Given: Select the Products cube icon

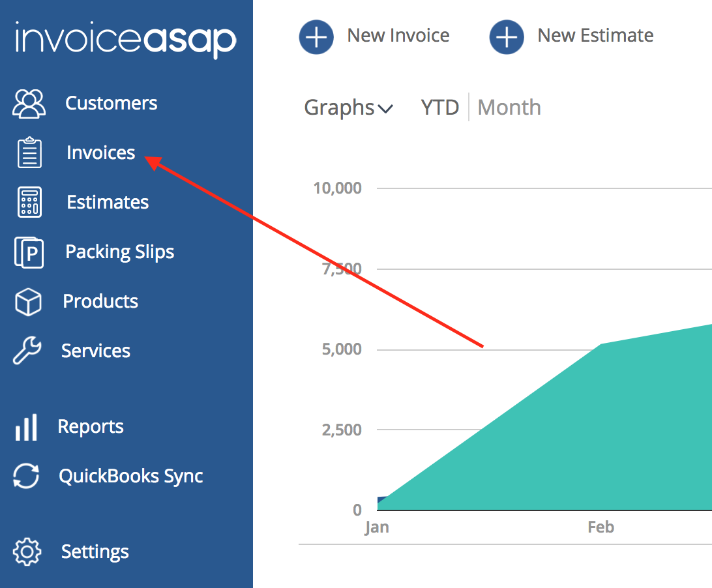Looking at the screenshot, I should 29,301.
